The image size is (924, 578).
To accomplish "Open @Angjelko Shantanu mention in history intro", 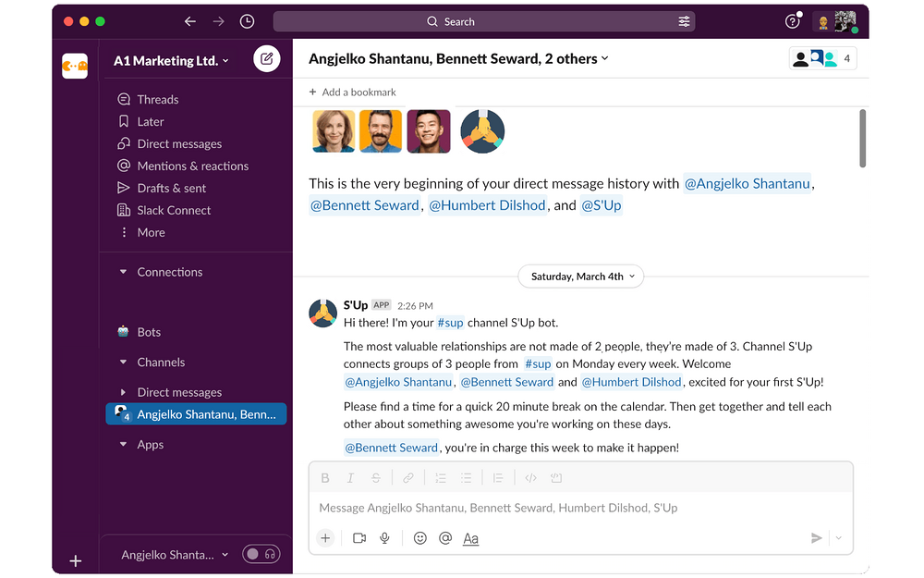I will point(748,184).
